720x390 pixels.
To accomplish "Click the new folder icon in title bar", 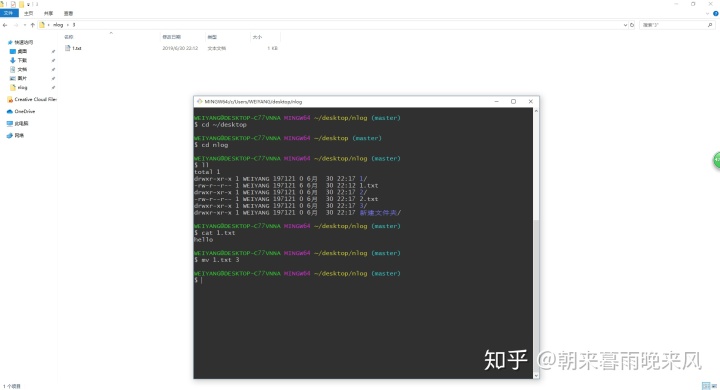I will pyautogui.click(x=21, y=4).
